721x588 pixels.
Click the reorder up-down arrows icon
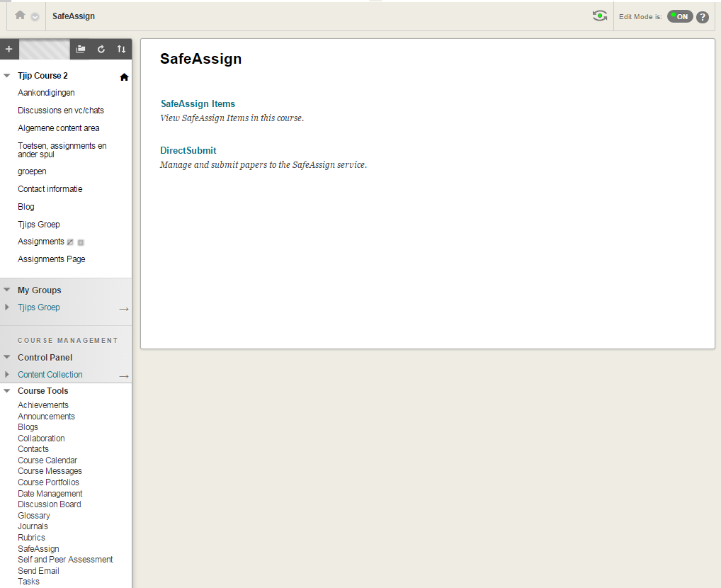point(121,49)
